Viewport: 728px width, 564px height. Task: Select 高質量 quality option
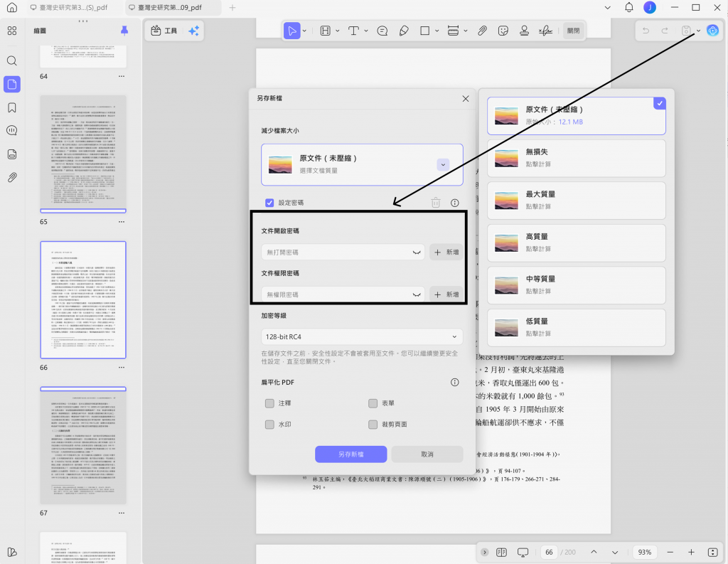[x=576, y=243]
